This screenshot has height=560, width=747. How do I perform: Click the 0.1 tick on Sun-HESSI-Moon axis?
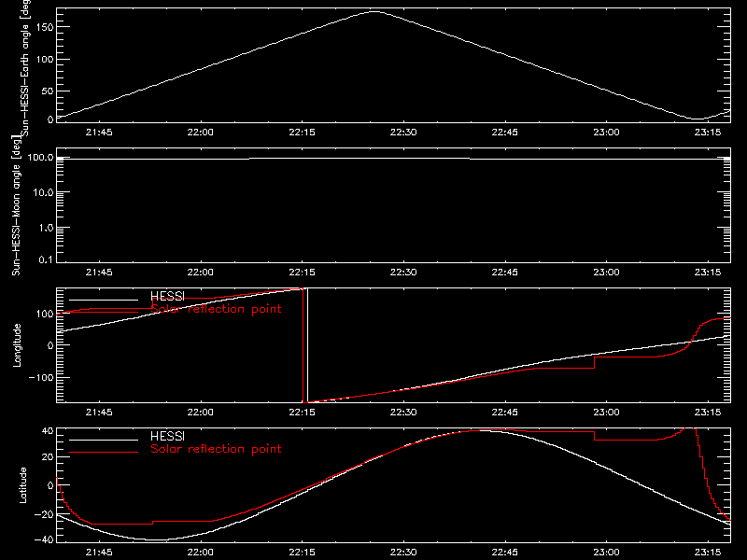46,259
